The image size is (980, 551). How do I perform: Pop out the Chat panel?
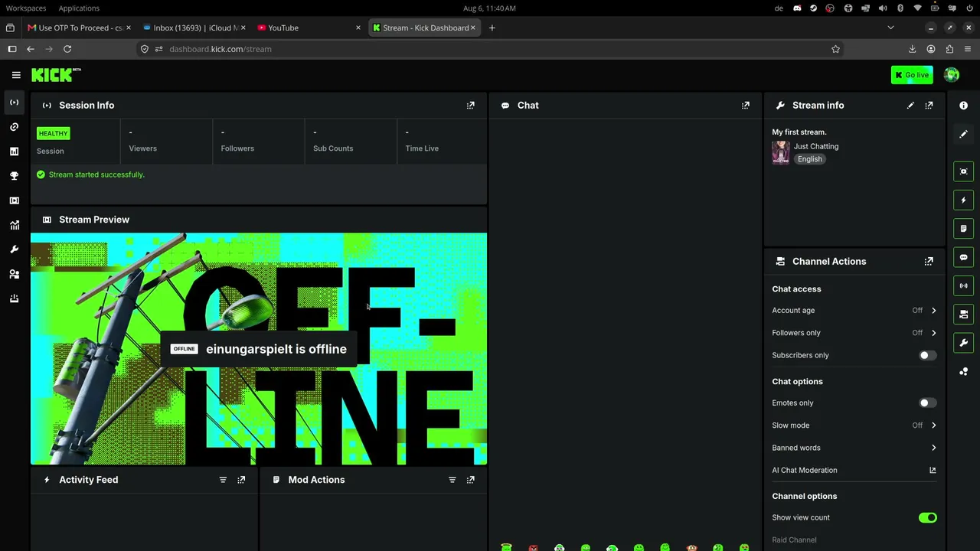pyautogui.click(x=746, y=106)
